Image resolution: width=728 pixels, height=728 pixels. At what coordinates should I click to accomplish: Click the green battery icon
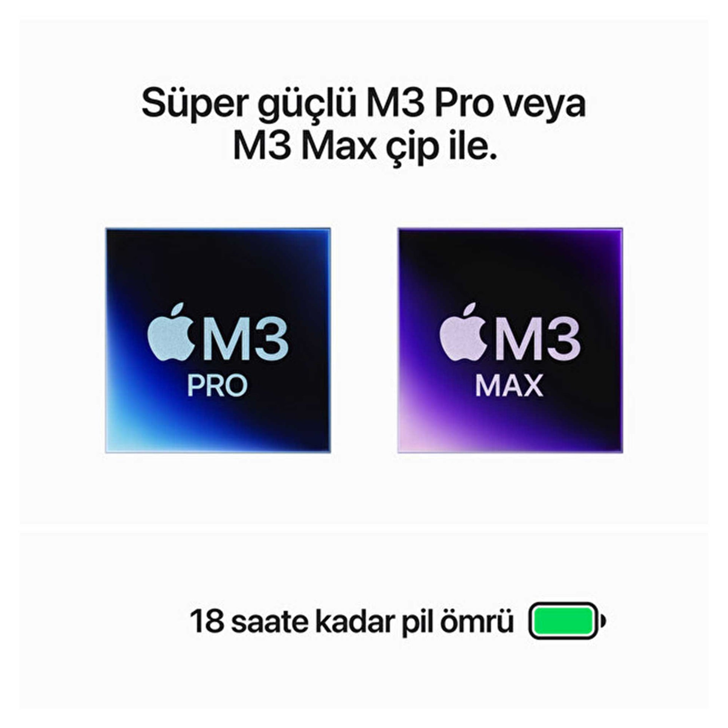[x=567, y=621]
